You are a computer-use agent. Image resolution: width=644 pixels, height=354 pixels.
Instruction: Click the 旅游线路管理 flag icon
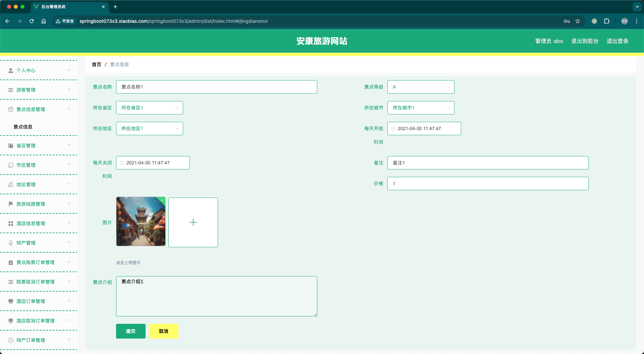tap(11, 204)
